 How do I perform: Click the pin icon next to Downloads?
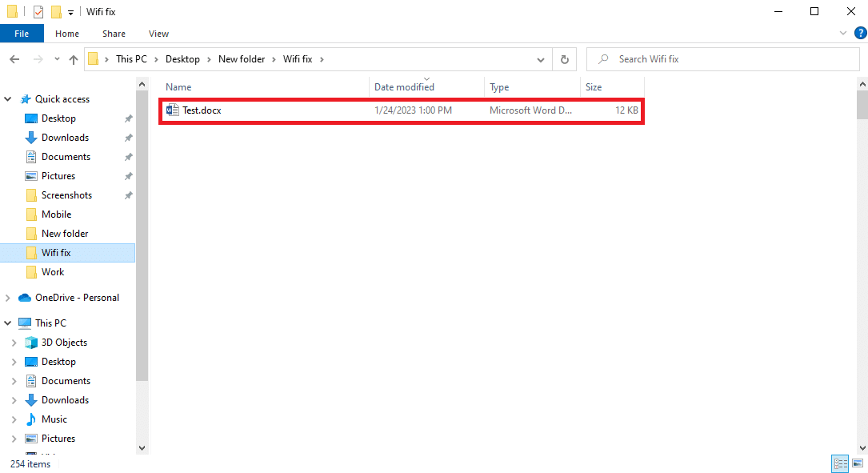(129, 138)
